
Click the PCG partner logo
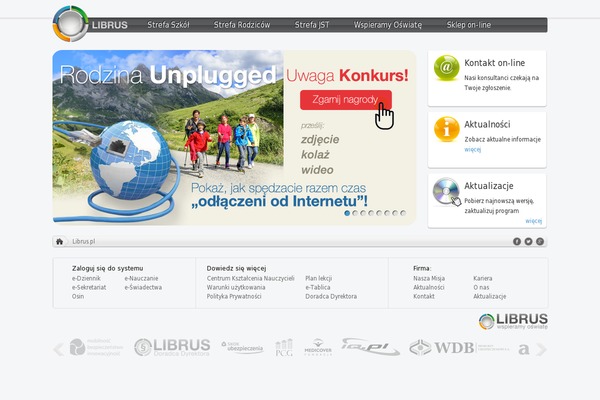click(x=284, y=348)
